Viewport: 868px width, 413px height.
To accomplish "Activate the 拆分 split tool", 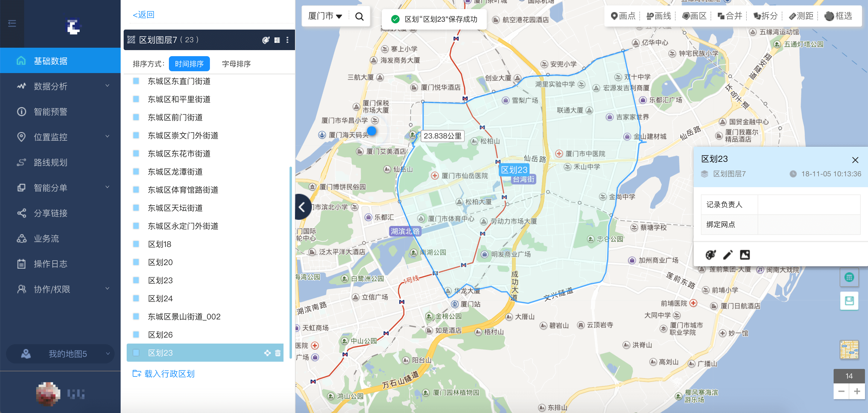I will click(765, 16).
